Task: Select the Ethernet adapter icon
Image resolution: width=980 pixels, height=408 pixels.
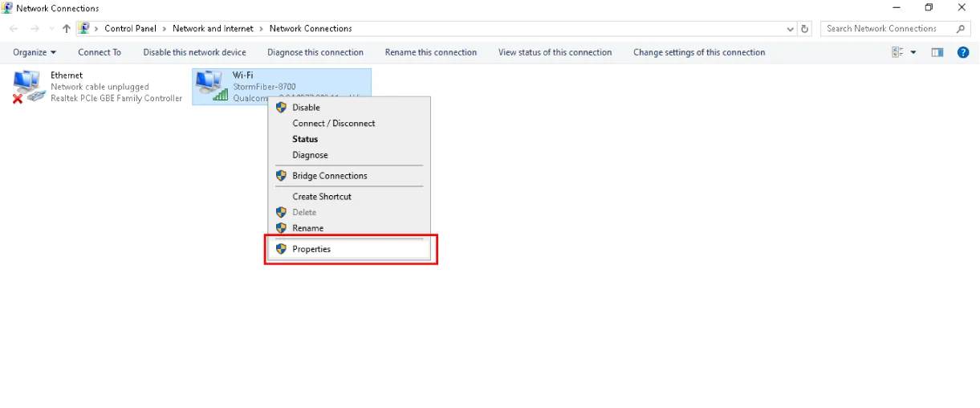Action: [x=28, y=87]
